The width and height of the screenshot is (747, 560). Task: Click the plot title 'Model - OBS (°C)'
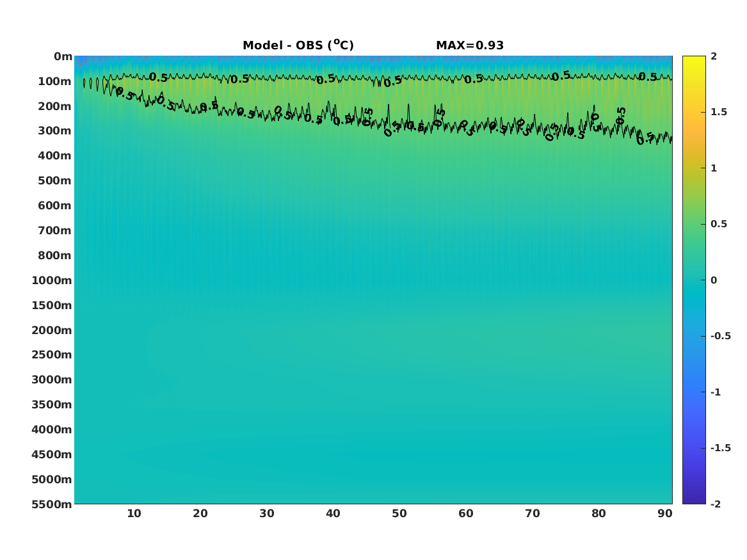pos(298,45)
